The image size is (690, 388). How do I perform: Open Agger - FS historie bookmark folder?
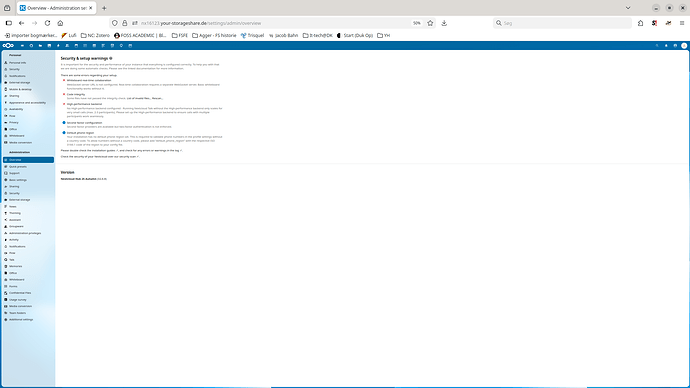[x=214, y=35]
